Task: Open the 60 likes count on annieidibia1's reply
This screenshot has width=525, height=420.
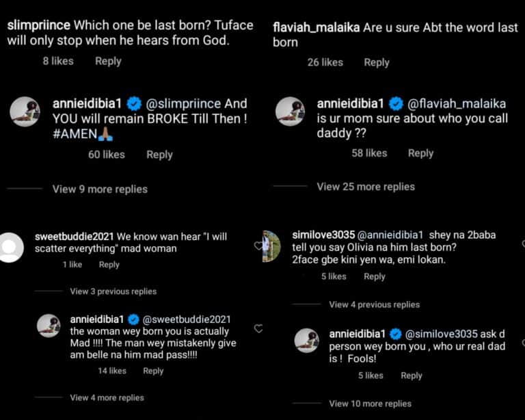Action: click(107, 155)
